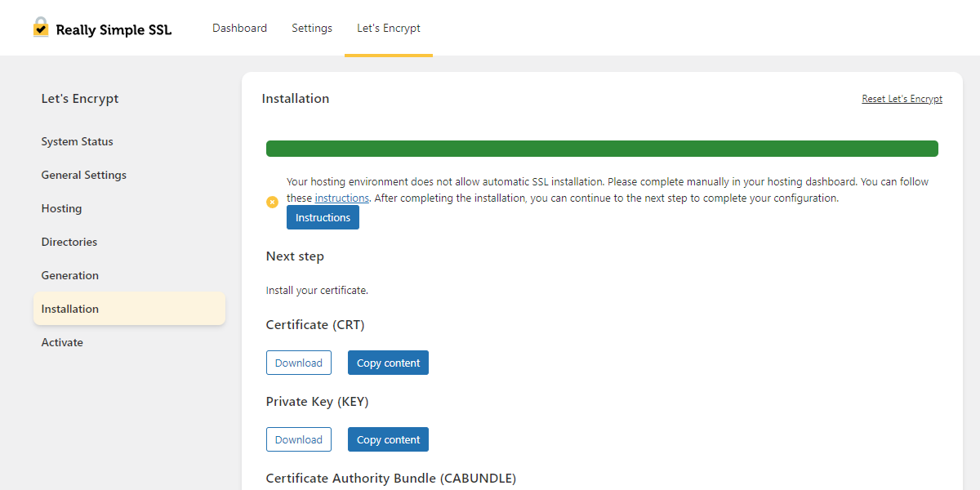Go to the Generation step
Viewport: 980px width, 490px height.
click(x=129, y=275)
